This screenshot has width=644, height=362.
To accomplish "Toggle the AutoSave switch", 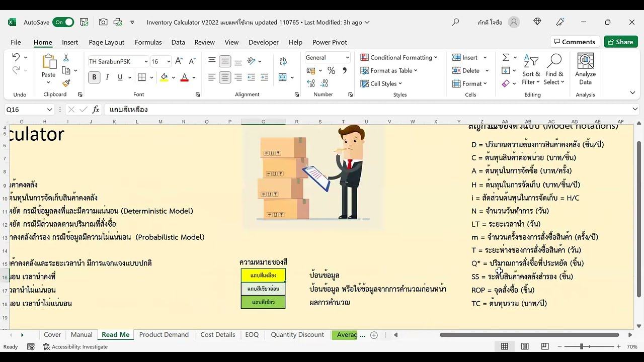I will [x=64, y=22].
